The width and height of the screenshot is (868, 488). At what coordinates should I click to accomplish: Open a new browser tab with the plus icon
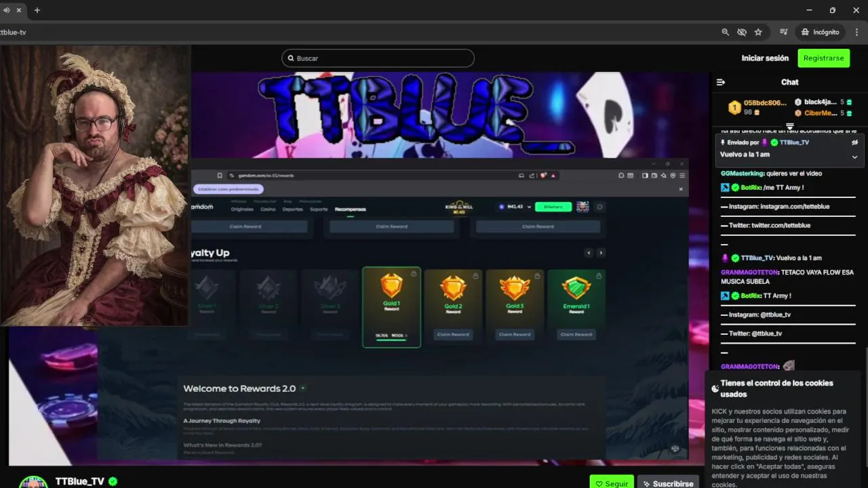click(37, 10)
